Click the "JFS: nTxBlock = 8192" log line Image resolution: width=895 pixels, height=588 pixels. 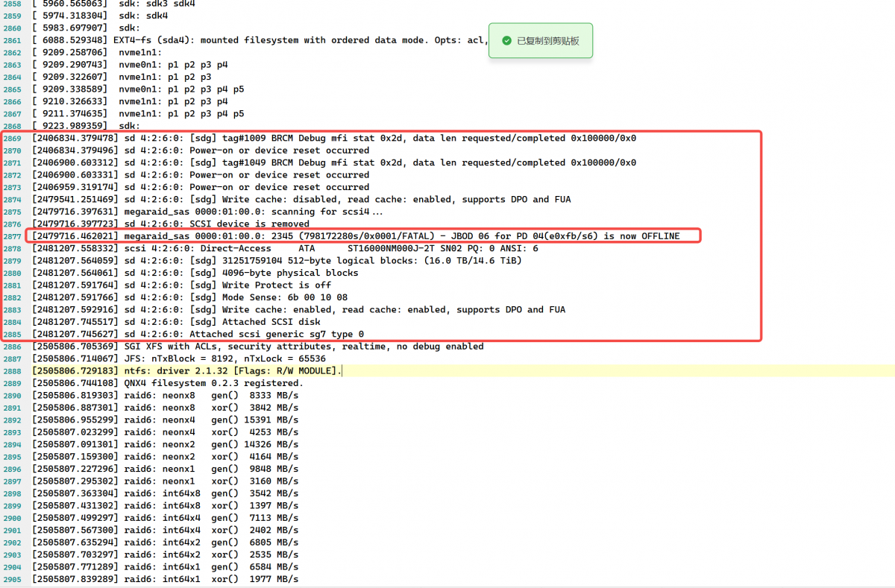179,358
